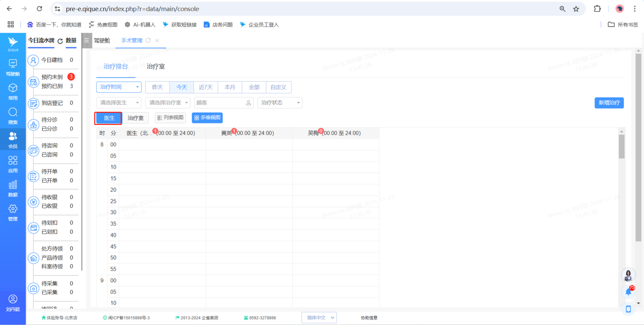644x325 pixels.
Task: Switch to 列表视图 list view
Action: tap(170, 118)
